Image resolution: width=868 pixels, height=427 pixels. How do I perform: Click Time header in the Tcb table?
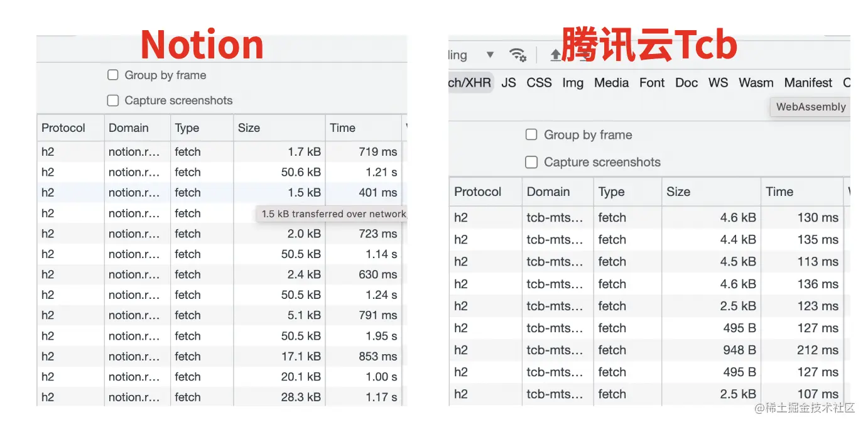point(802,192)
